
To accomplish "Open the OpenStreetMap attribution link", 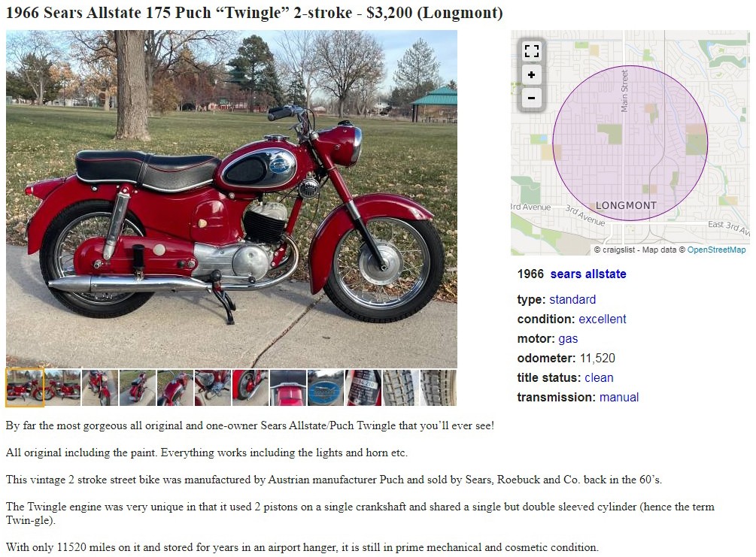I will coord(716,250).
